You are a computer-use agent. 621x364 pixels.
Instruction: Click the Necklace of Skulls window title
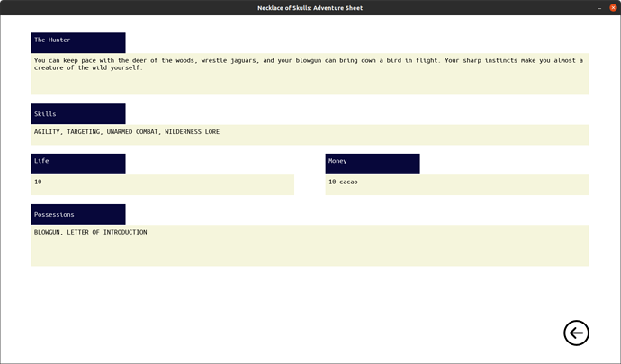pyautogui.click(x=310, y=8)
